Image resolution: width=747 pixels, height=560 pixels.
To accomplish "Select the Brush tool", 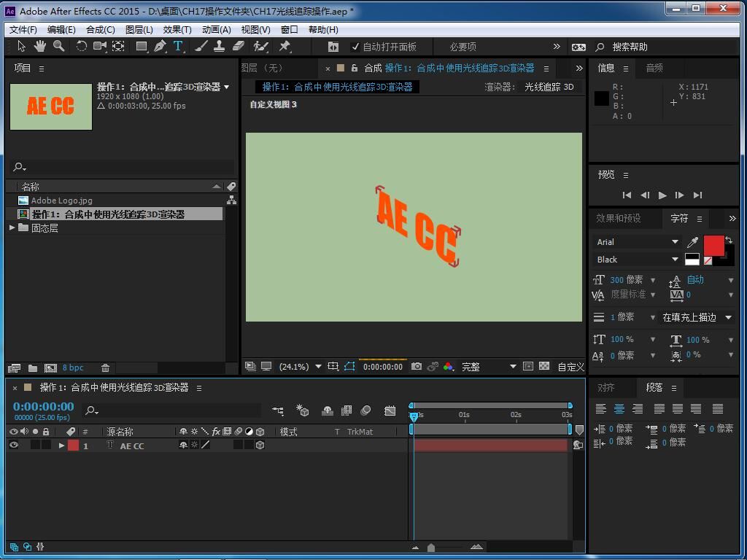I will [x=201, y=46].
